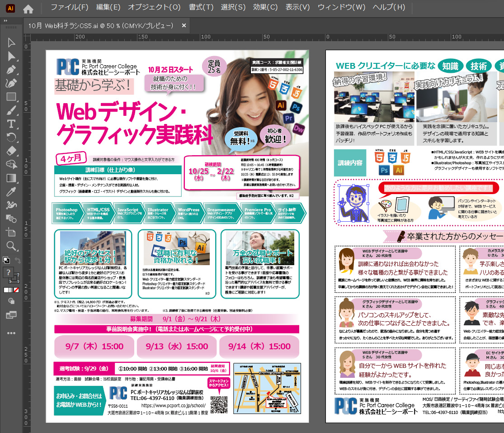This screenshot has width=504, height=433.
Task: Open the 効果(C) menu
Action: 265,7
